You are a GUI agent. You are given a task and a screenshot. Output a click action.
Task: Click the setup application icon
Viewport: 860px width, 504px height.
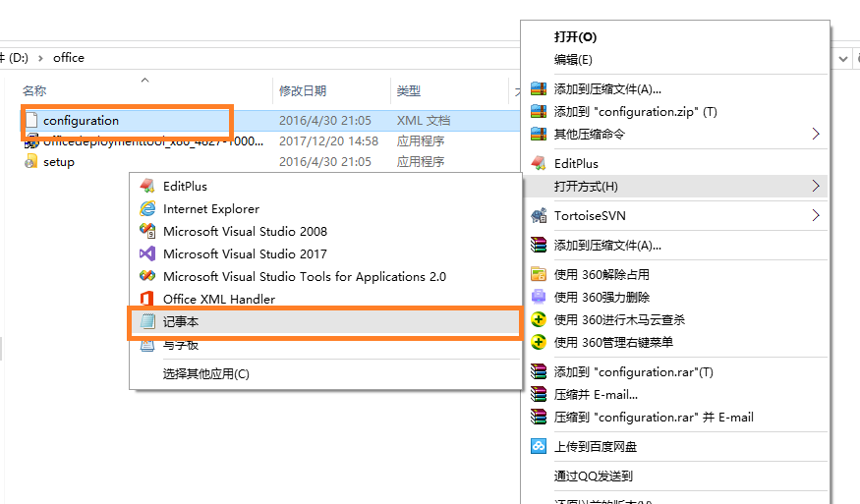coord(31,162)
